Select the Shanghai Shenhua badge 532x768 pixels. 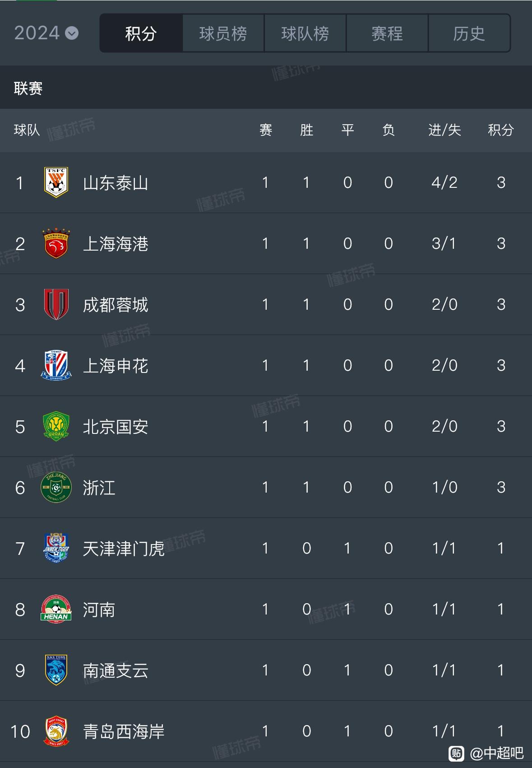56,365
